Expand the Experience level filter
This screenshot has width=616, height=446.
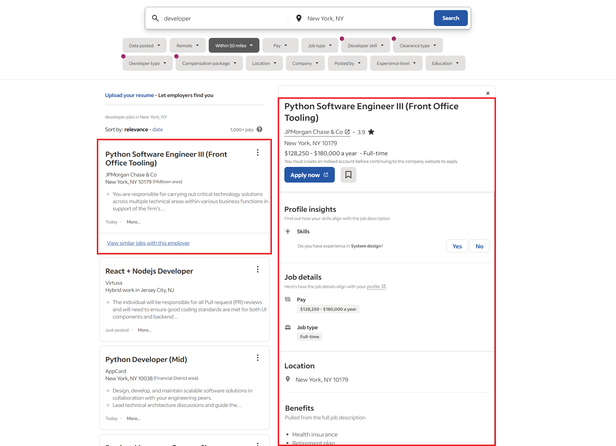click(x=396, y=63)
